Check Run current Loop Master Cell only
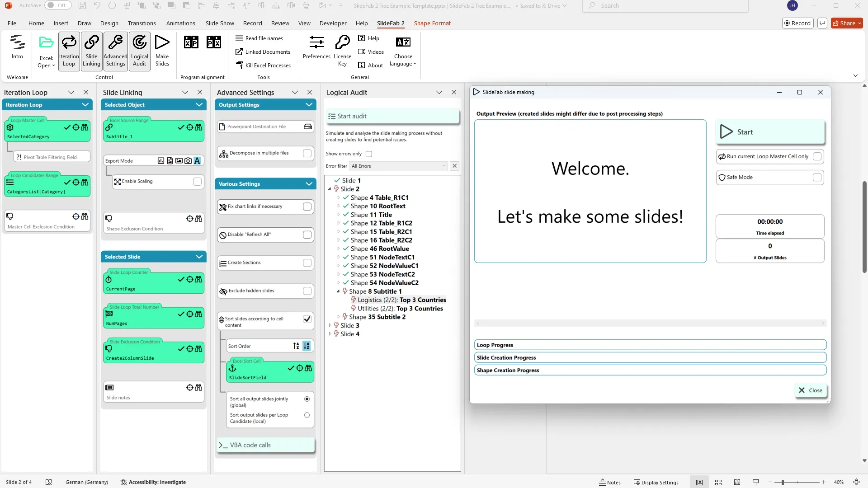 coord(817,156)
